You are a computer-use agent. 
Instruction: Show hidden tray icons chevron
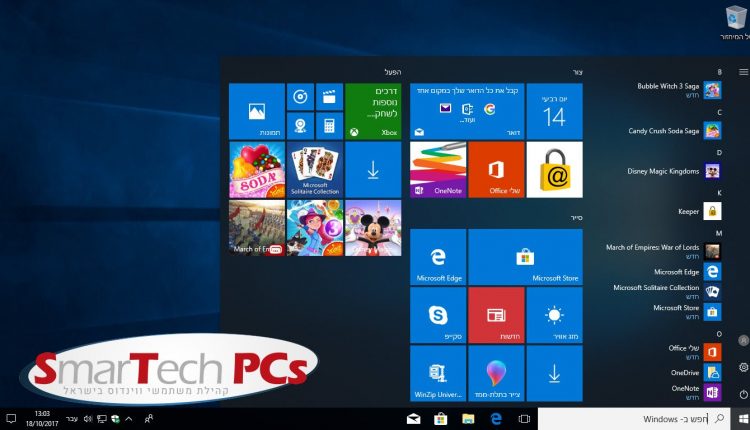(129, 419)
